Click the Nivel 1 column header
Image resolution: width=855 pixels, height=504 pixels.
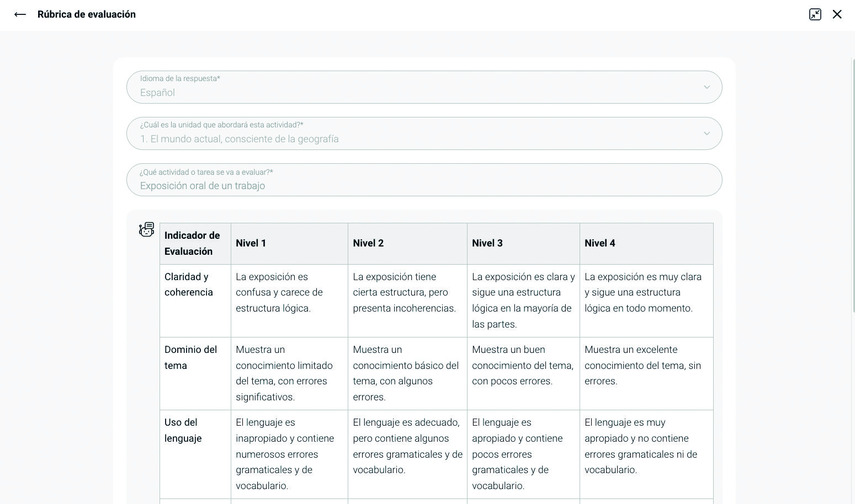[x=251, y=243]
